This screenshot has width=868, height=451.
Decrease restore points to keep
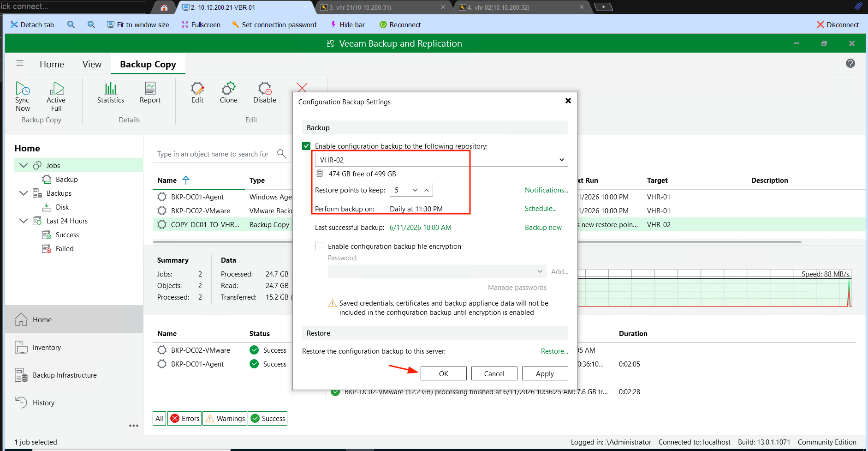(x=415, y=190)
